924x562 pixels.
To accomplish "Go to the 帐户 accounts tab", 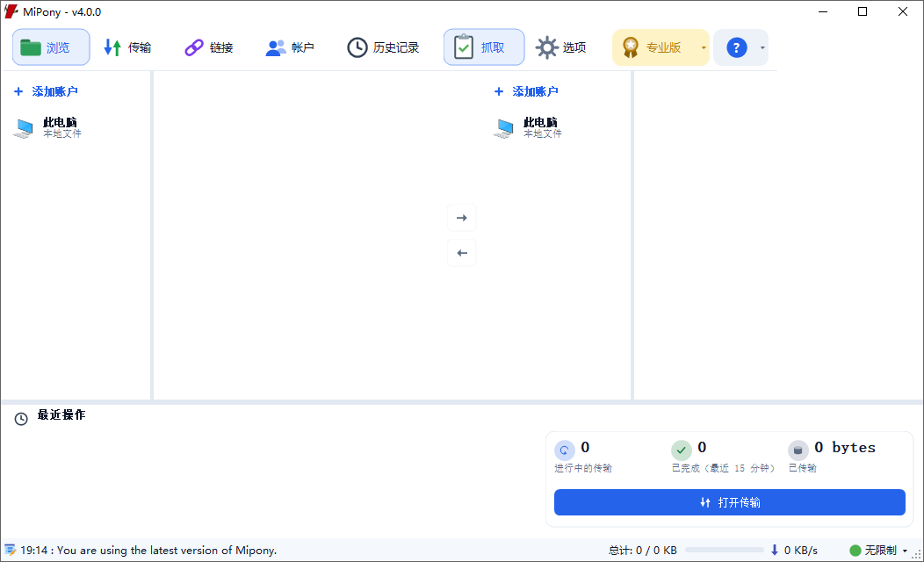I will click(290, 47).
